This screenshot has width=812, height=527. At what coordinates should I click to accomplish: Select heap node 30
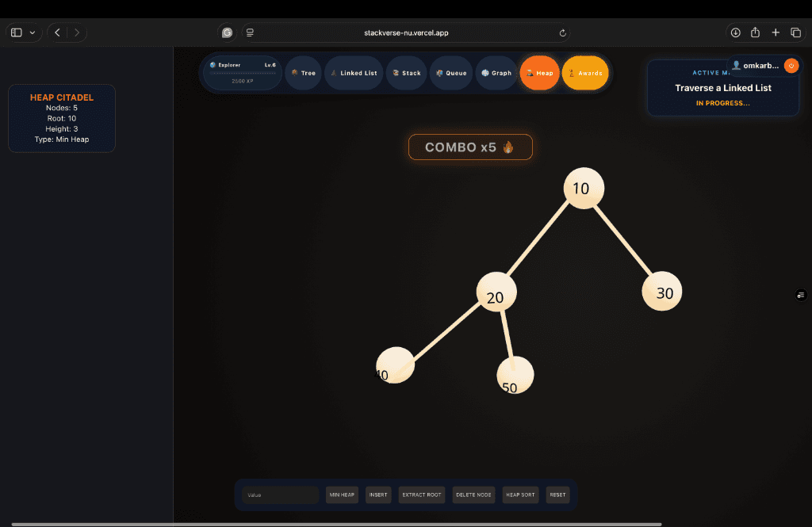pos(662,291)
